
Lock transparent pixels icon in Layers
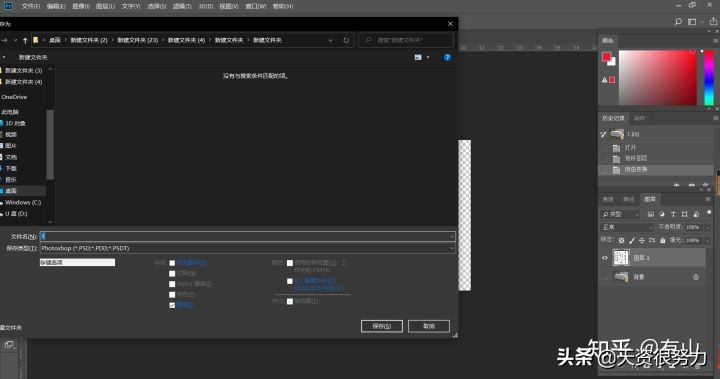click(621, 240)
